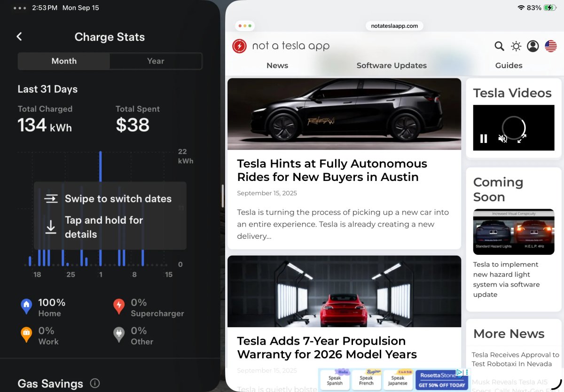The image size is (564, 392).
Task: Click the red lightning bolt site logo
Action: pyautogui.click(x=239, y=46)
